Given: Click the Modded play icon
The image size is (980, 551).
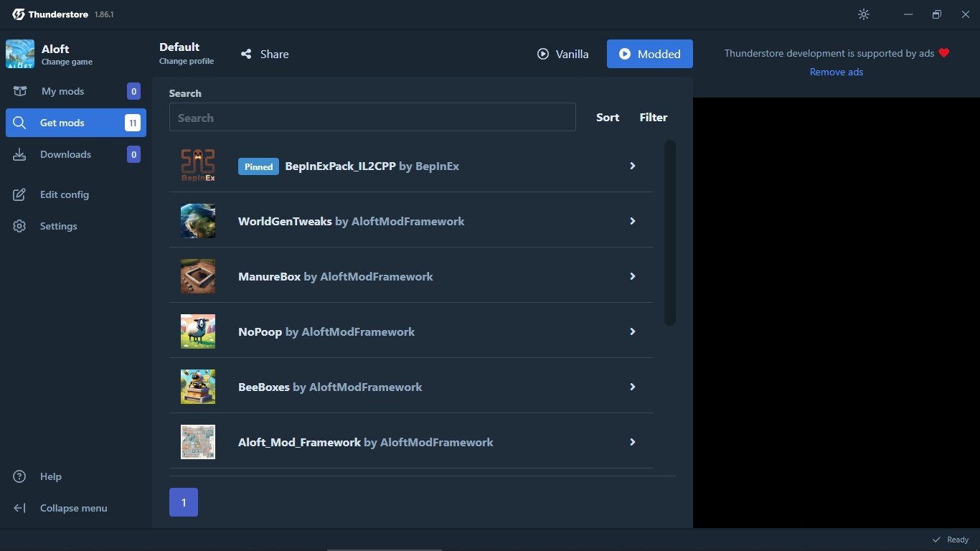Looking at the screenshot, I should 625,54.
